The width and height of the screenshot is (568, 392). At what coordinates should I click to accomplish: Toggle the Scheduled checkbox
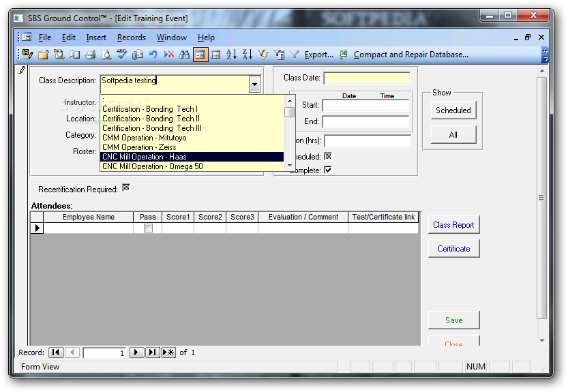(328, 157)
